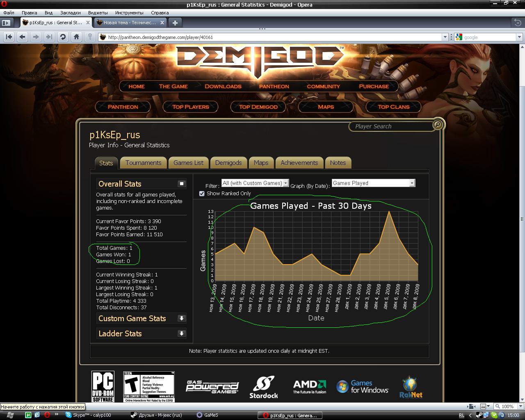Screen dimensions: 525x420
Task: Go forward to the next page
Action: 36,37
